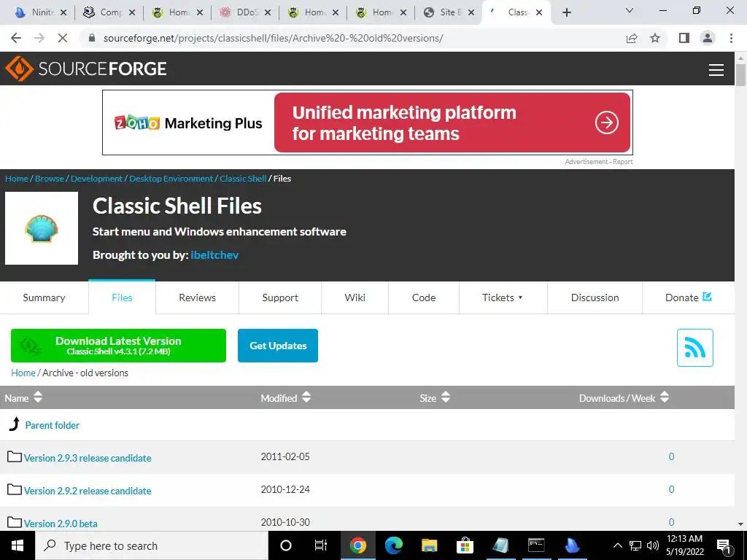Click the share page icon in address bar
The height and width of the screenshot is (560, 747).
tap(632, 38)
